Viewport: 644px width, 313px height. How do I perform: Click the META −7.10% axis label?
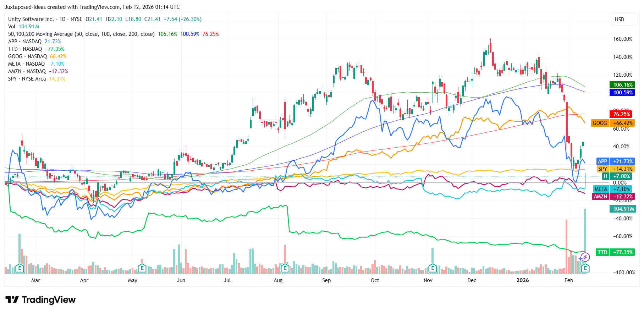[x=613, y=189]
